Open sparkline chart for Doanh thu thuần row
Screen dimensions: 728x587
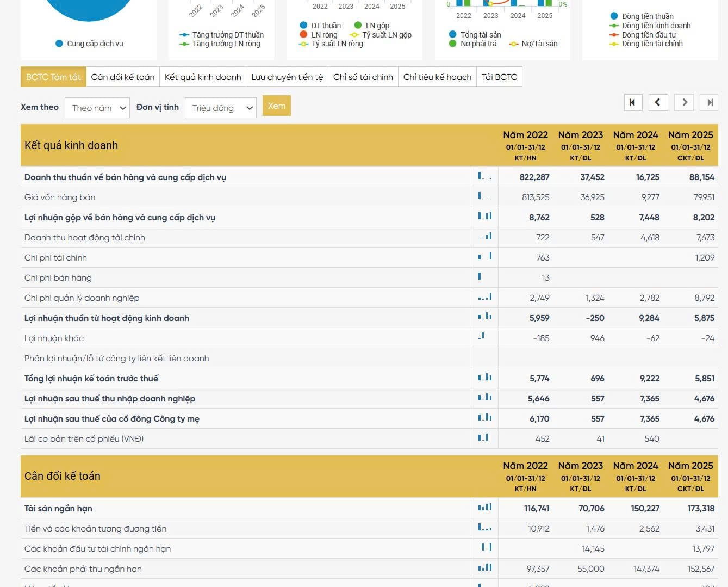click(x=485, y=177)
